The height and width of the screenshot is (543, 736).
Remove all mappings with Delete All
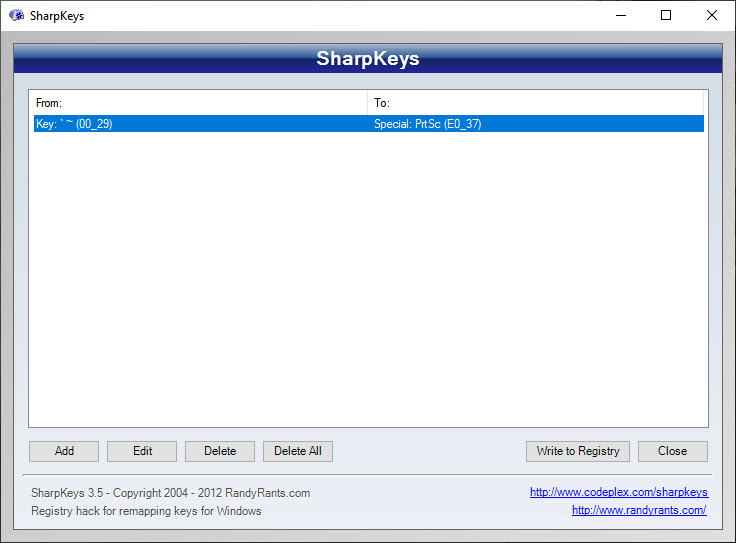(x=298, y=451)
